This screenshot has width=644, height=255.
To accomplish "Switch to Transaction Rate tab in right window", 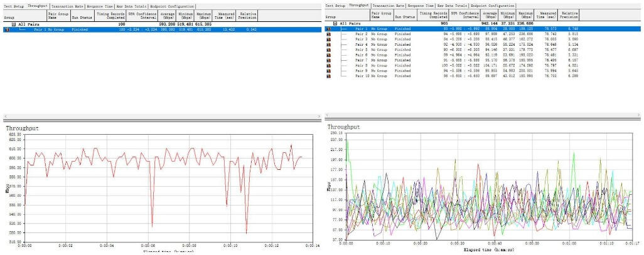I will click(x=389, y=6).
